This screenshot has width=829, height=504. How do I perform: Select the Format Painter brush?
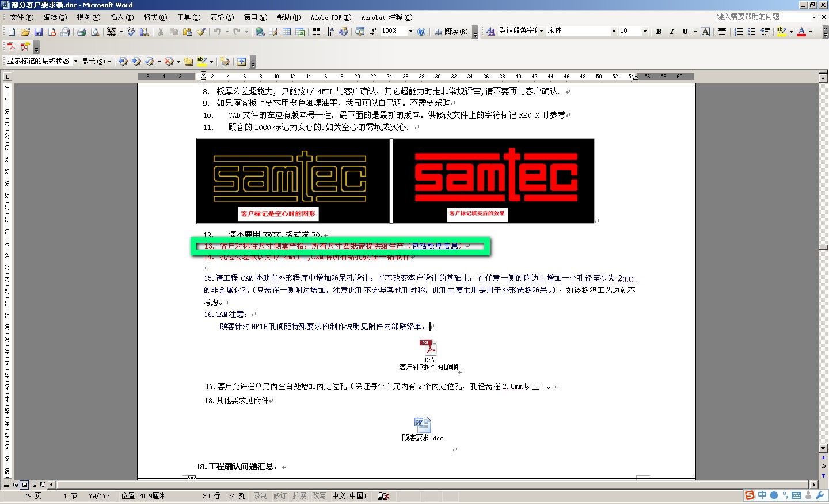201,32
